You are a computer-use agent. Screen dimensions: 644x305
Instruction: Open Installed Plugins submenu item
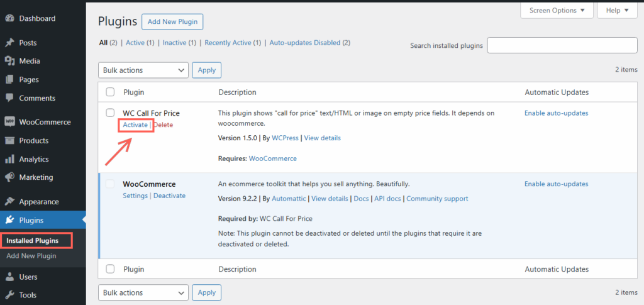pos(33,241)
